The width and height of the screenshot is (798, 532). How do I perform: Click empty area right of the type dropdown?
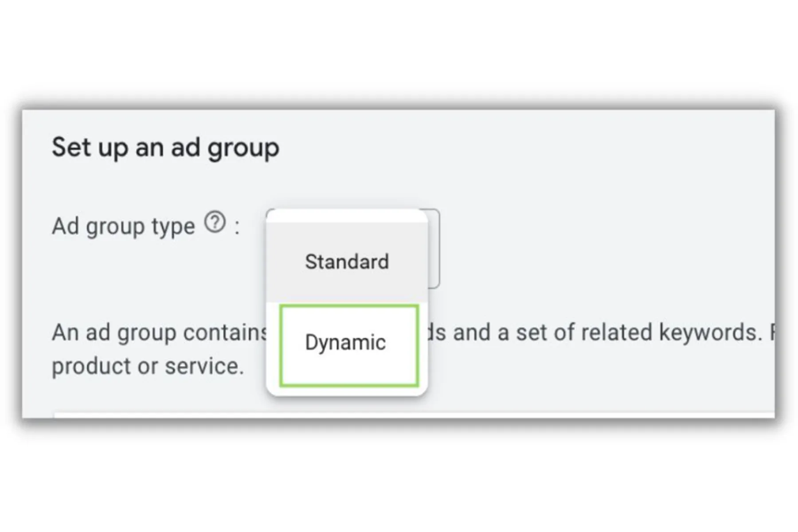(607, 248)
